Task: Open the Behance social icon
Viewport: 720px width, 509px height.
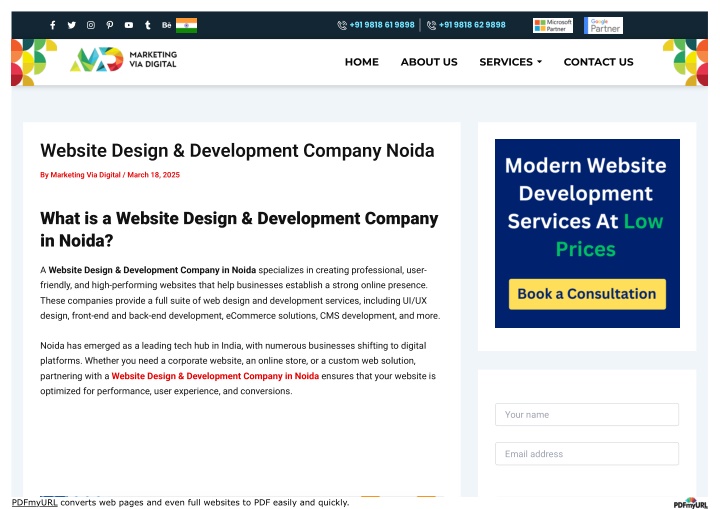Action: [166, 25]
